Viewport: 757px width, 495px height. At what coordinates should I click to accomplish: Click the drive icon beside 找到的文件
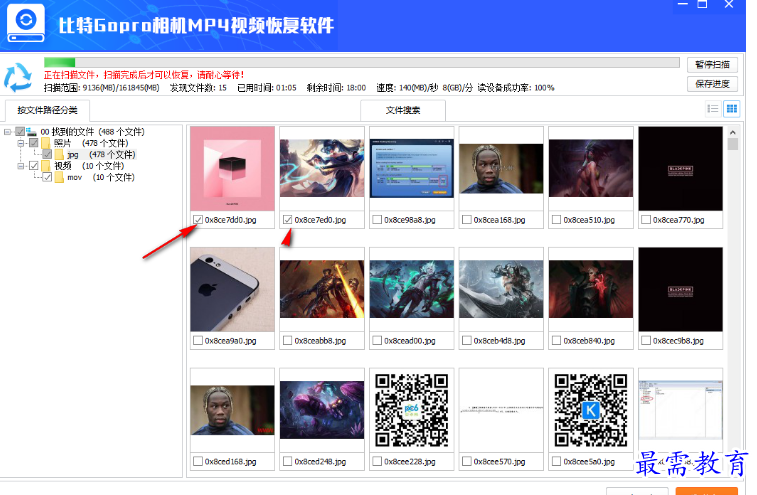[x=32, y=132]
